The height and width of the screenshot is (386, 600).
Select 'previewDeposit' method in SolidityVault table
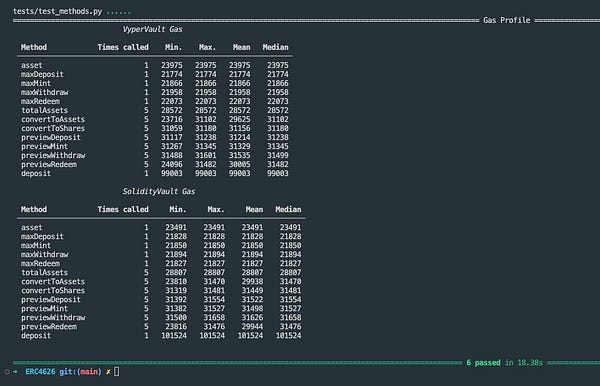pos(51,300)
